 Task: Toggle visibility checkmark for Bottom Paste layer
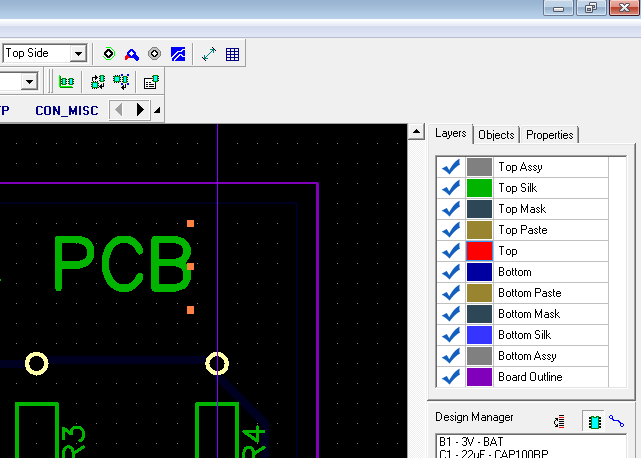(x=451, y=293)
